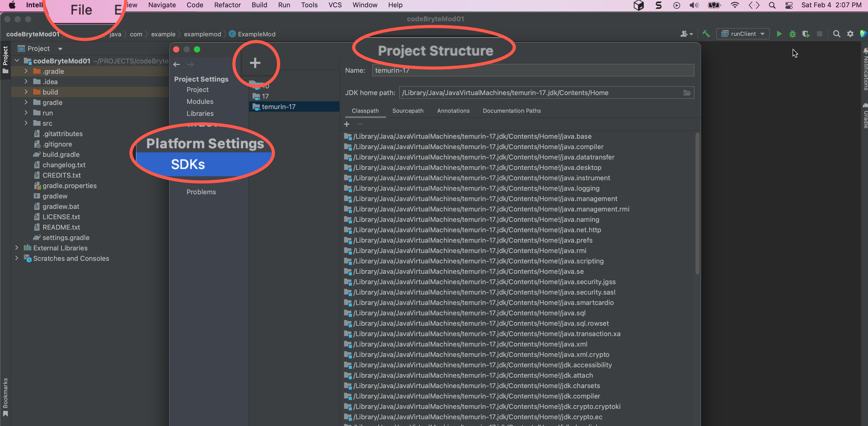Open build.gradle file in project tree
The width and height of the screenshot is (868, 426).
click(x=61, y=155)
